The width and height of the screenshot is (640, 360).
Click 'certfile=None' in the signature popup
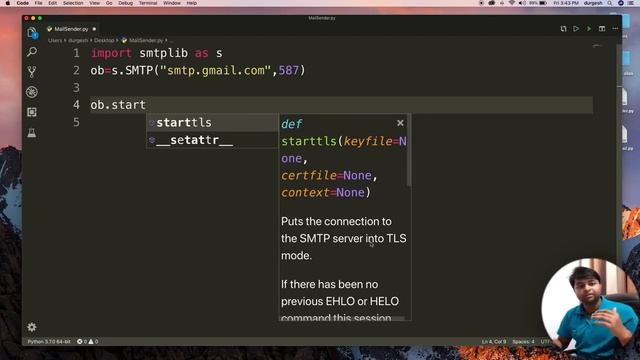[327, 176]
